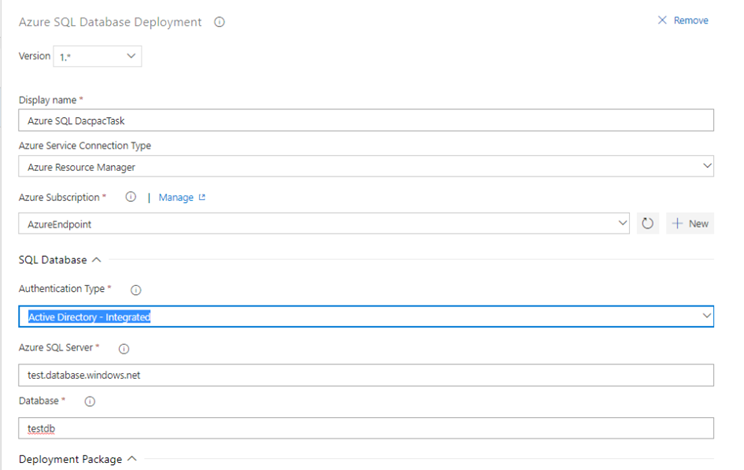744x470 pixels.
Task: Click the 'Azure SQL Server' label
Action: pyautogui.click(x=56, y=348)
